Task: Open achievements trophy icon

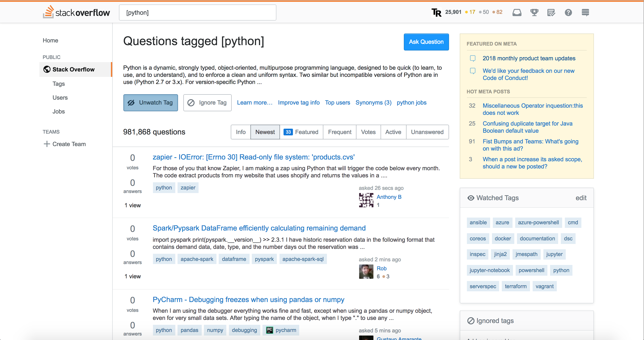Action: click(534, 12)
